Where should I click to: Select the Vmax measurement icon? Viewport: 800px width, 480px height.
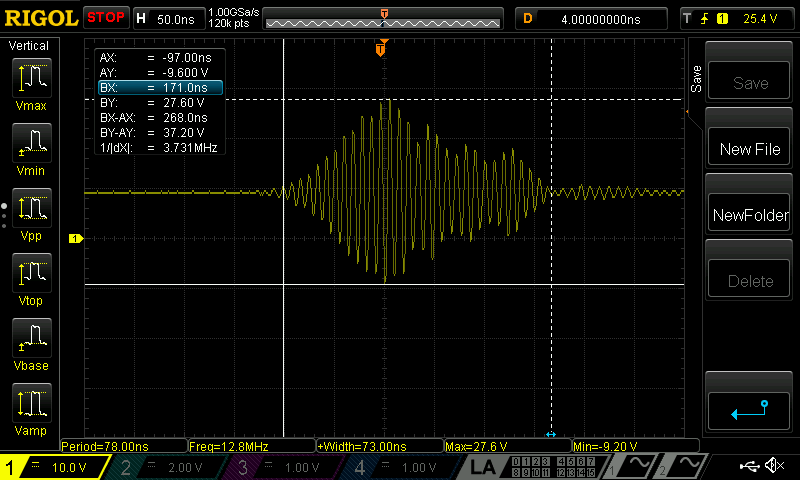point(32,82)
